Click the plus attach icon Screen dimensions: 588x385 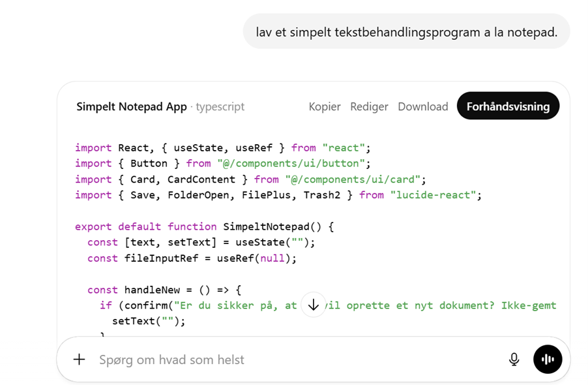[x=79, y=360]
